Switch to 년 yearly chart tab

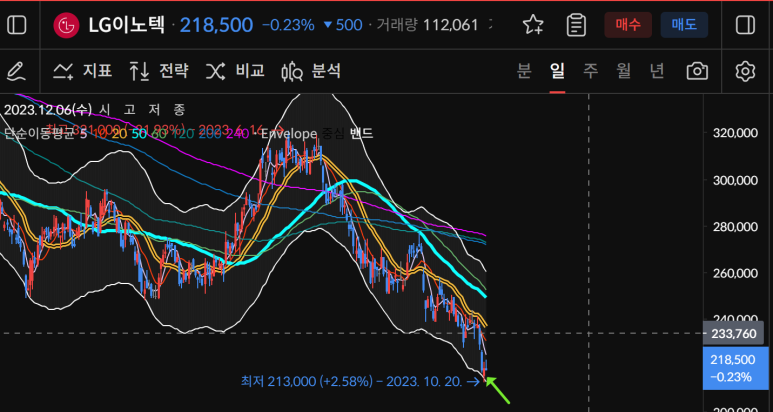[657, 72]
